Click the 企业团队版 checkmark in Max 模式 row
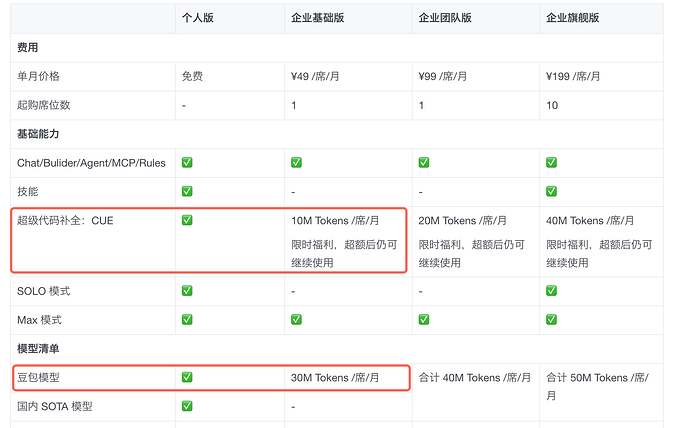 [x=424, y=319]
